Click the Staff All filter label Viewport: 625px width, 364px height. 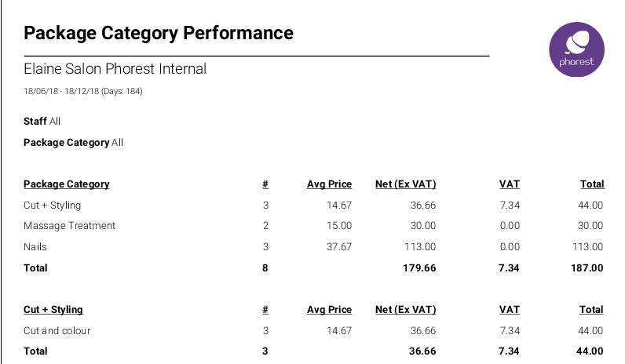pyautogui.click(x=42, y=122)
